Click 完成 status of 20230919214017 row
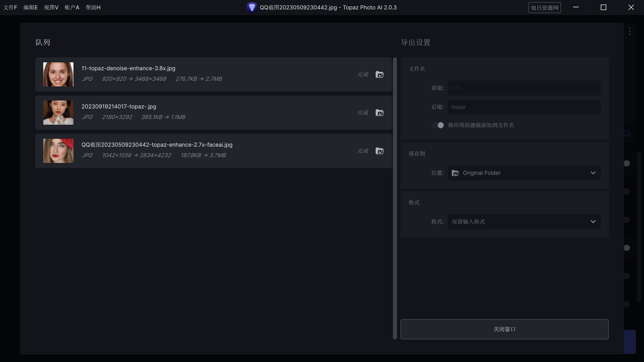This screenshot has width=644, height=362. tap(363, 113)
